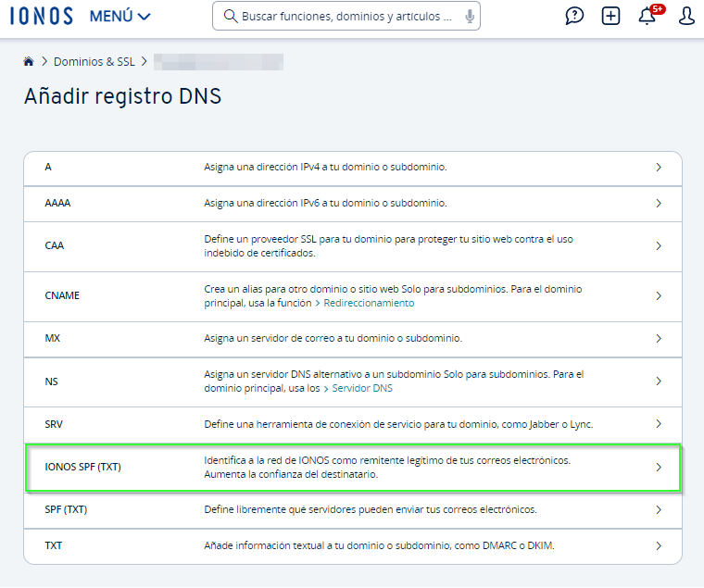
Task: Click the chevron on SPF (TXT) row
Action: (659, 510)
